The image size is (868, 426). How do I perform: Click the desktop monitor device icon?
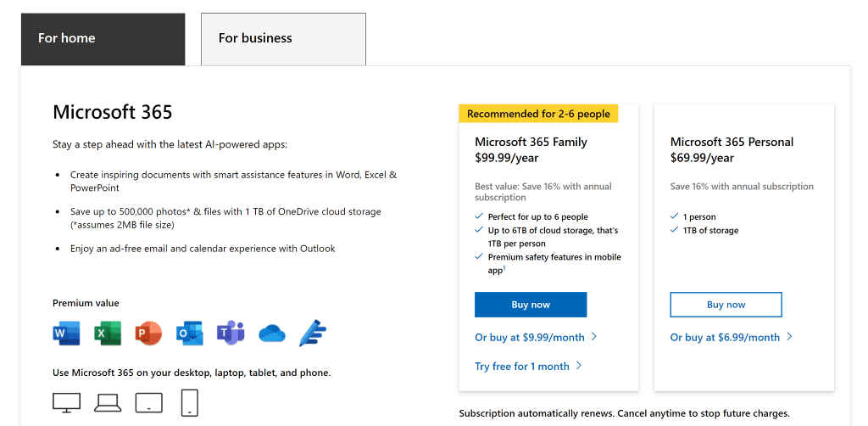67,402
